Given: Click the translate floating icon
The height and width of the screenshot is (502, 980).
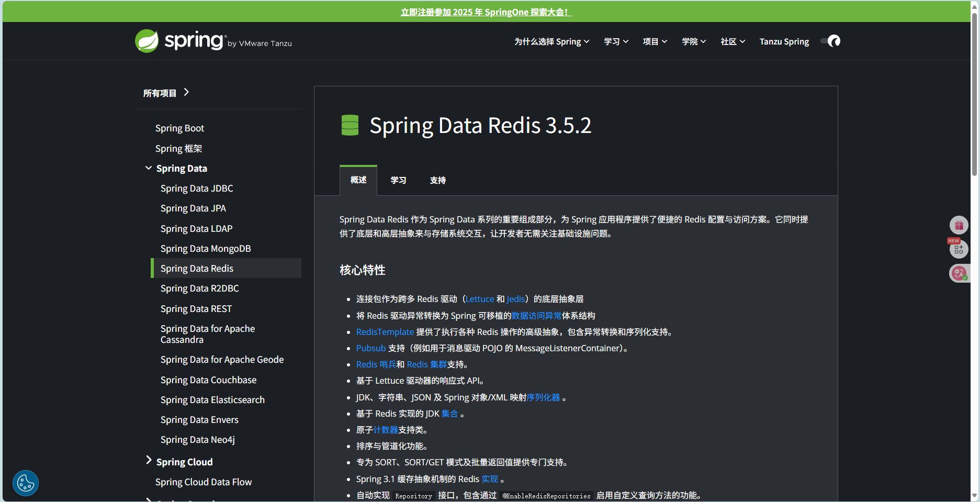Looking at the screenshot, I should click(959, 273).
